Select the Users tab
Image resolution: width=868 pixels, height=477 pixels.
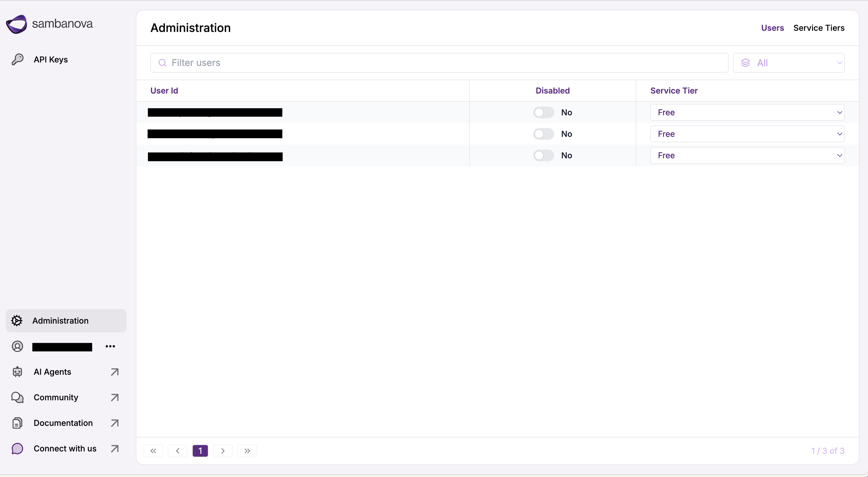(x=772, y=28)
